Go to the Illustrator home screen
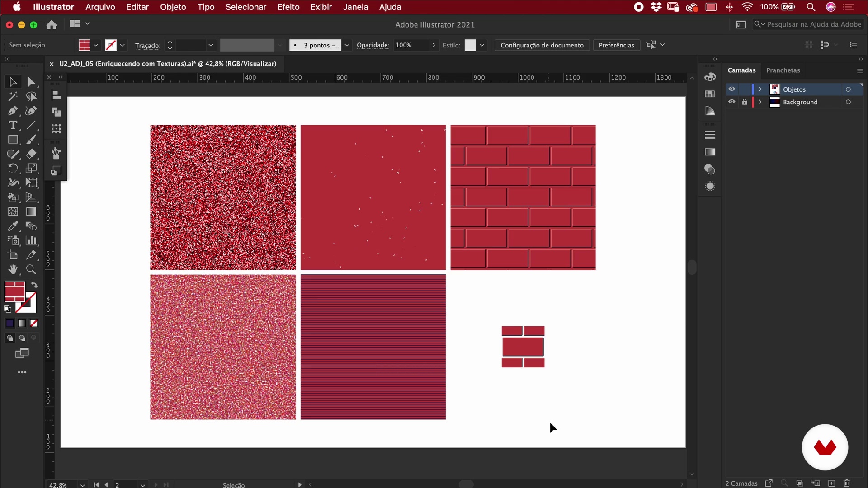This screenshot has height=488, width=868. point(52,25)
